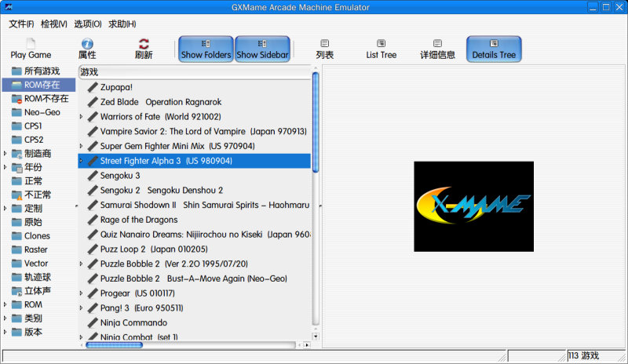This screenshot has width=628, height=364.
Task: Select Zed Blade Operation Ragnarok row
Action: click(x=194, y=102)
